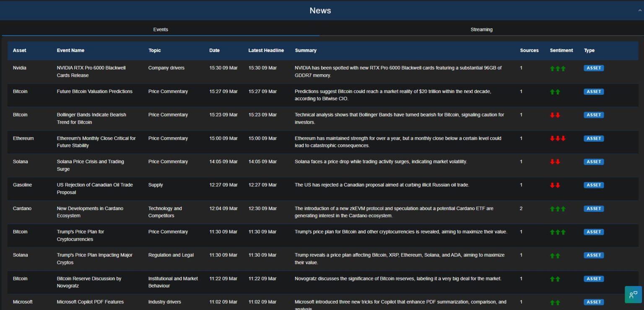The image size is (644, 310).
Task: Open Ethereum's Monthly Close Critical event
Action: click(x=96, y=142)
